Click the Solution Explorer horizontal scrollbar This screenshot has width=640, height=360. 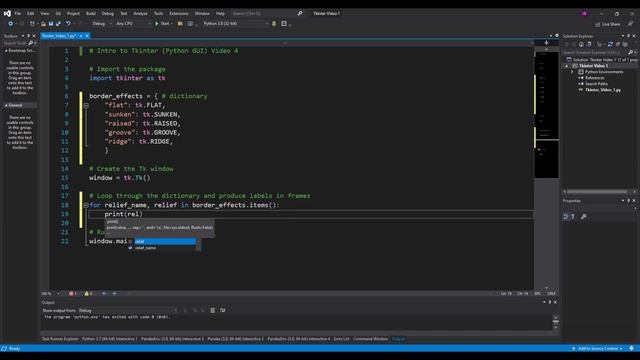tap(597, 191)
